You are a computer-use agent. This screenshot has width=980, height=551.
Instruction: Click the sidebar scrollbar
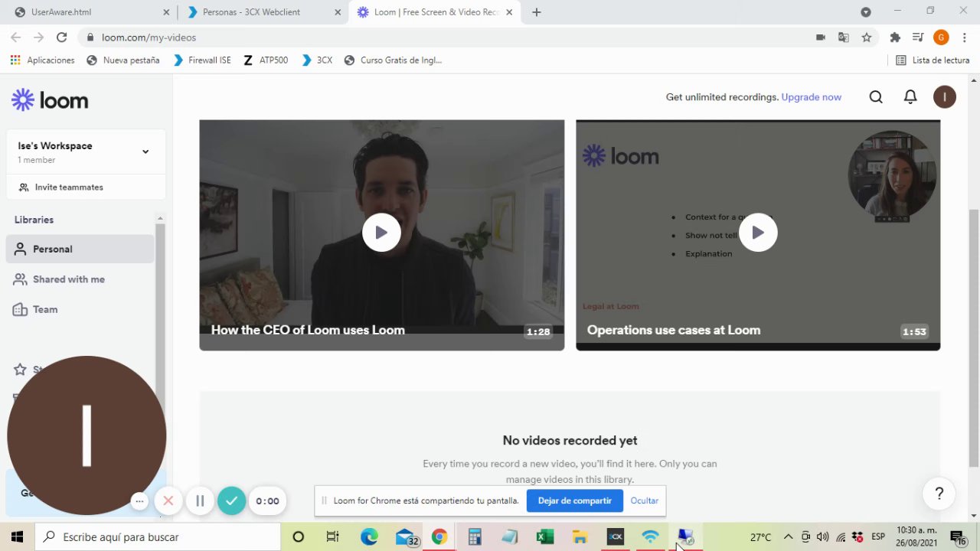[160, 306]
